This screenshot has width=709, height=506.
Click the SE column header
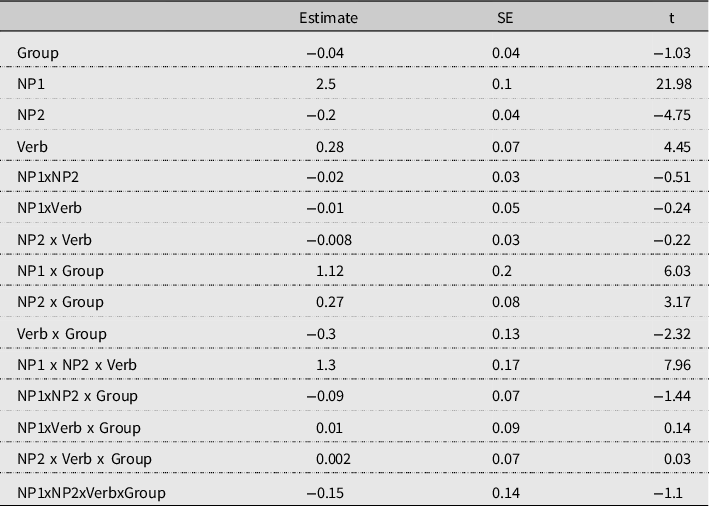click(x=505, y=18)
